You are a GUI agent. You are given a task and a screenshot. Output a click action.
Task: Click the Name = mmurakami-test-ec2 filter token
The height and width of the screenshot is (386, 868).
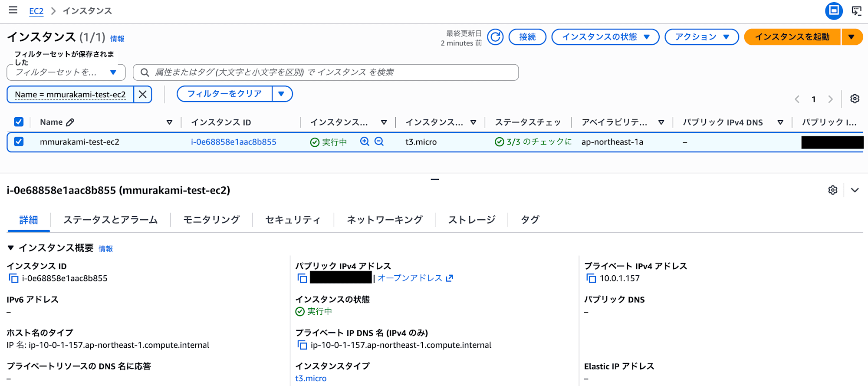coord(70,94)
